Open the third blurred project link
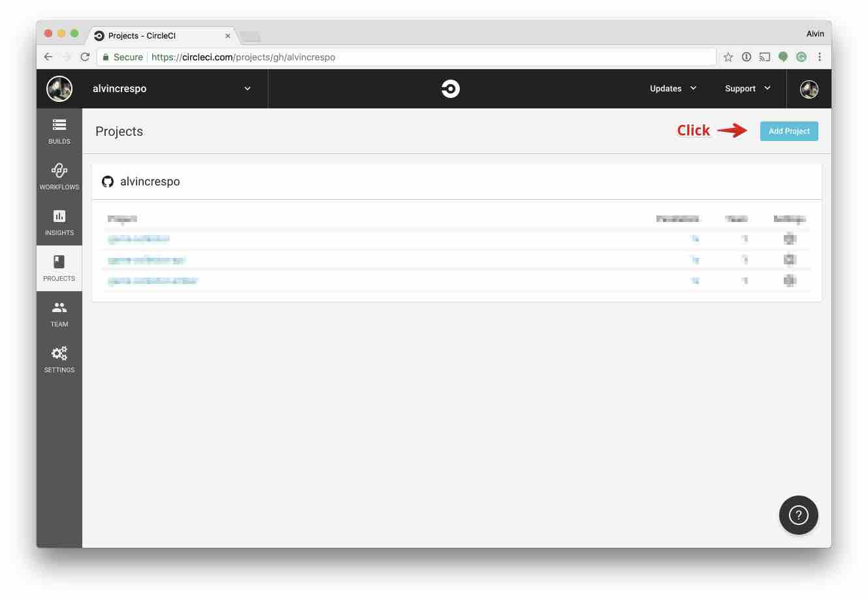This screenshot has width=868, height=600. [153, 281]
